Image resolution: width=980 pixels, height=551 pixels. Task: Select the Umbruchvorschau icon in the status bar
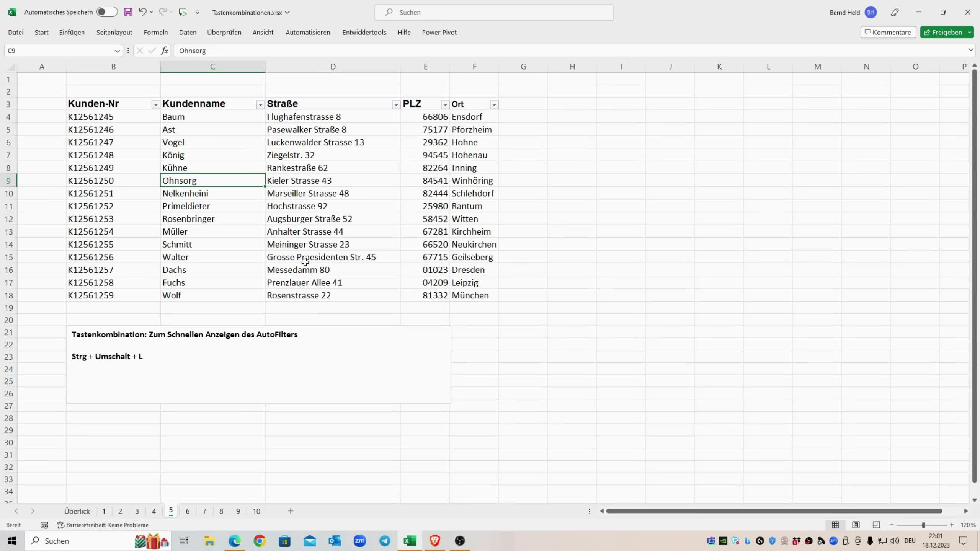point(876,525)
